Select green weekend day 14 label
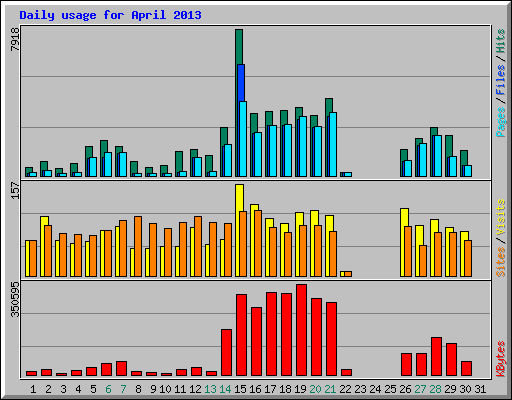 (x=225, y=389)
